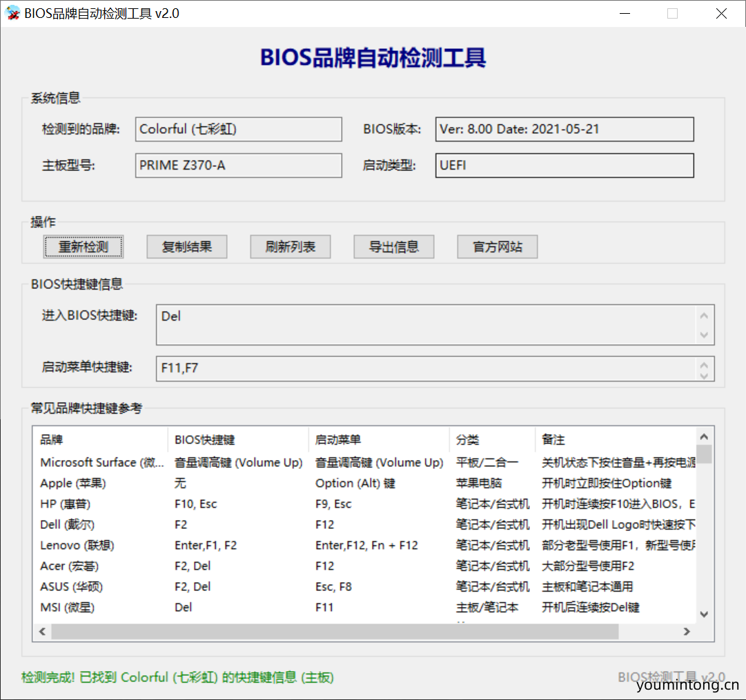Image resolution: width=746 pixels, height=700 pixels.
Task: Sort by 品牌 column header
Action: click(100, 440)
